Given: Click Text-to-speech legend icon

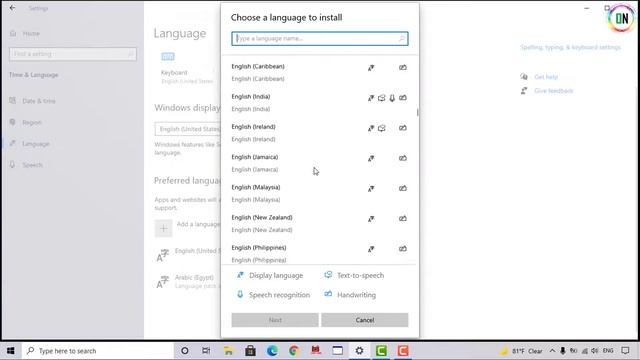Looking at the screenshot, I should pyautogui.click(x=328, y=275).
